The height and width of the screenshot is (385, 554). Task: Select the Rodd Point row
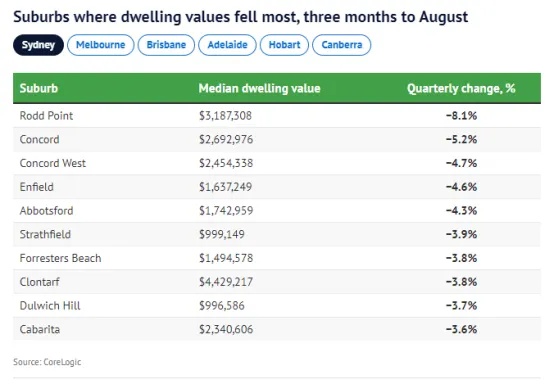(277, 116)
